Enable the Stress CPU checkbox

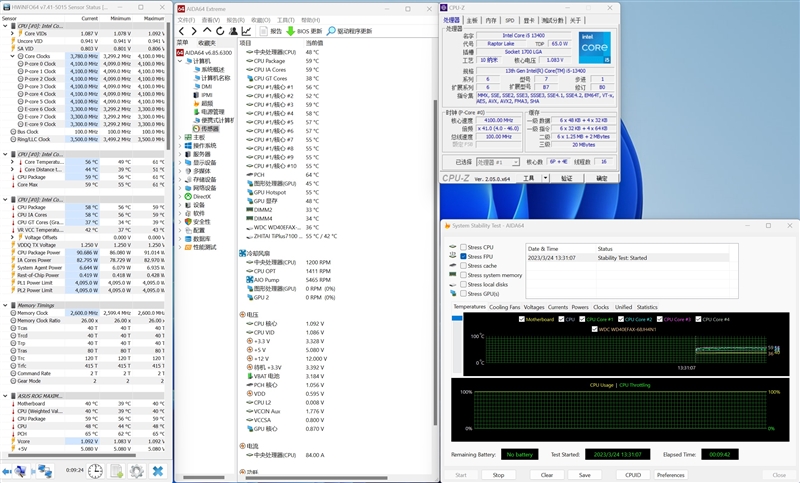click(463, 247)
